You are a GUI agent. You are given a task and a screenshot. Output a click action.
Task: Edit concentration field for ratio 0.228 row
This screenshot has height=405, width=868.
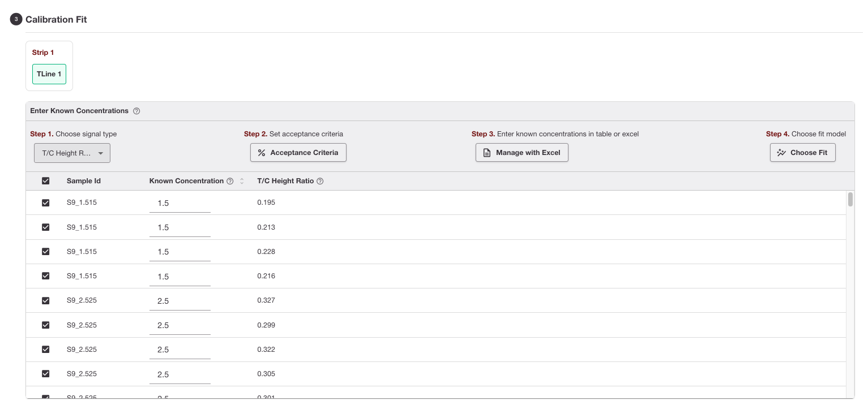(180, 252)
